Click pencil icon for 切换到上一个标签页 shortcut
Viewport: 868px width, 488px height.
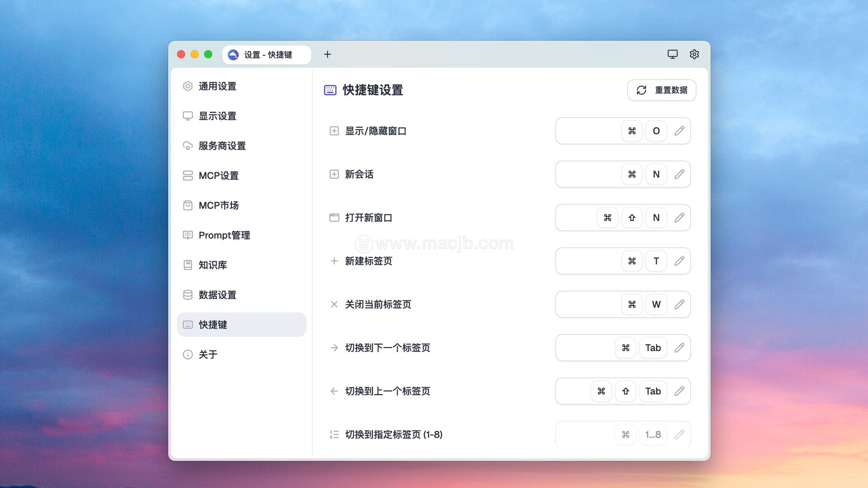679,391
